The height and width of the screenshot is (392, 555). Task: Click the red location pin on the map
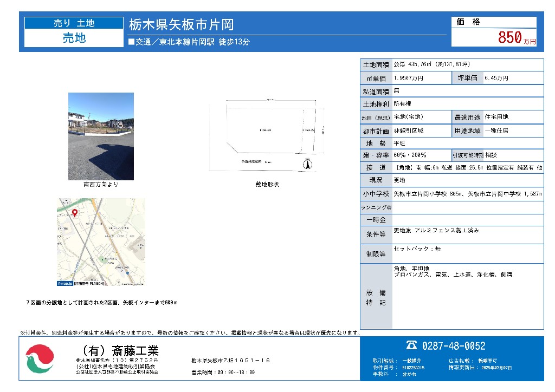click(x=74, y=213)
